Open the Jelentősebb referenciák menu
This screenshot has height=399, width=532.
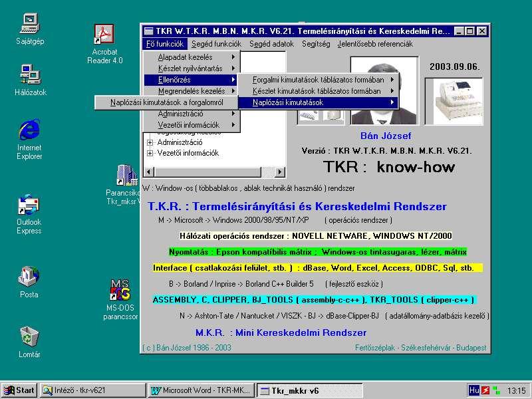pyautogui.click(x=375, y=44)
